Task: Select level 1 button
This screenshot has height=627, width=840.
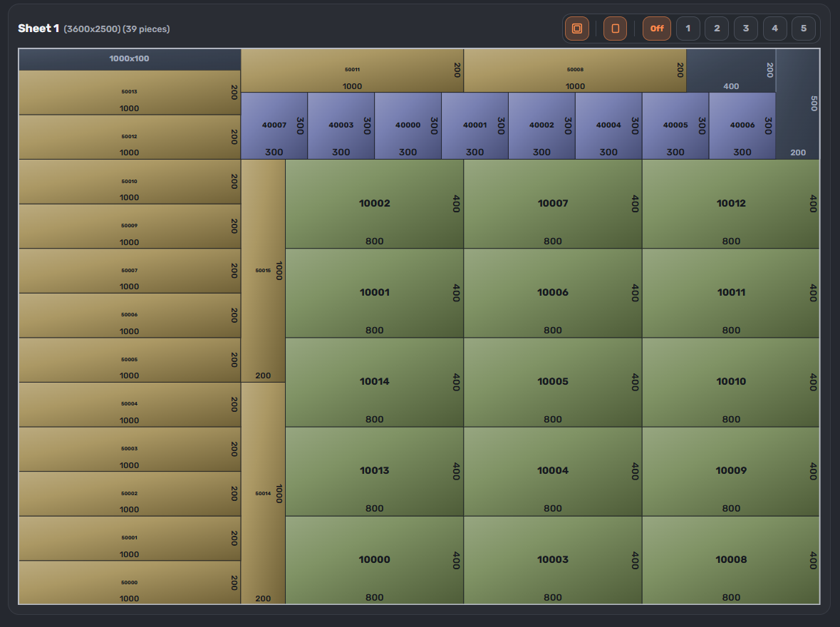Action: (x=688, y=28)
